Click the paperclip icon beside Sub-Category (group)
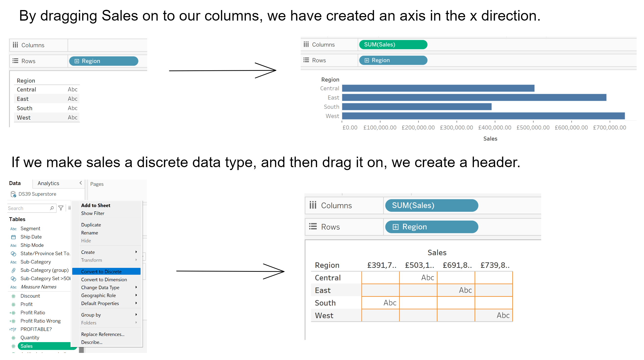The width and height of the screenshot is (644, 360). 13,270
